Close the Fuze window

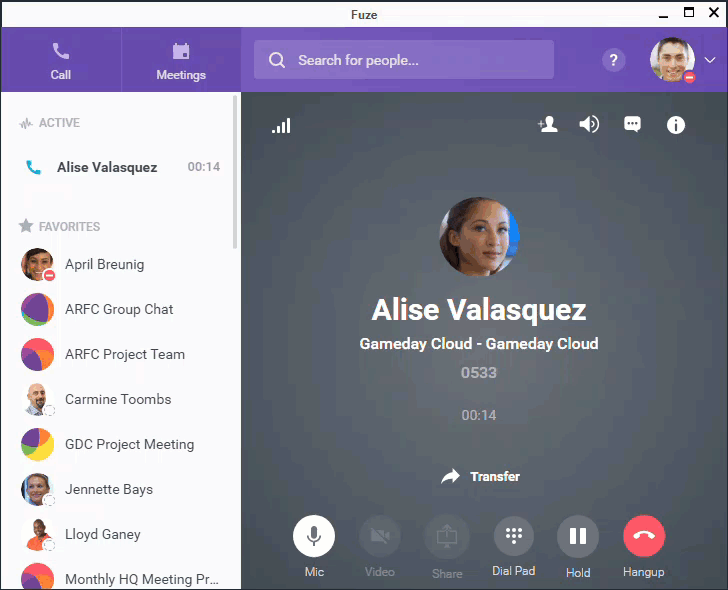pos(714,13)
